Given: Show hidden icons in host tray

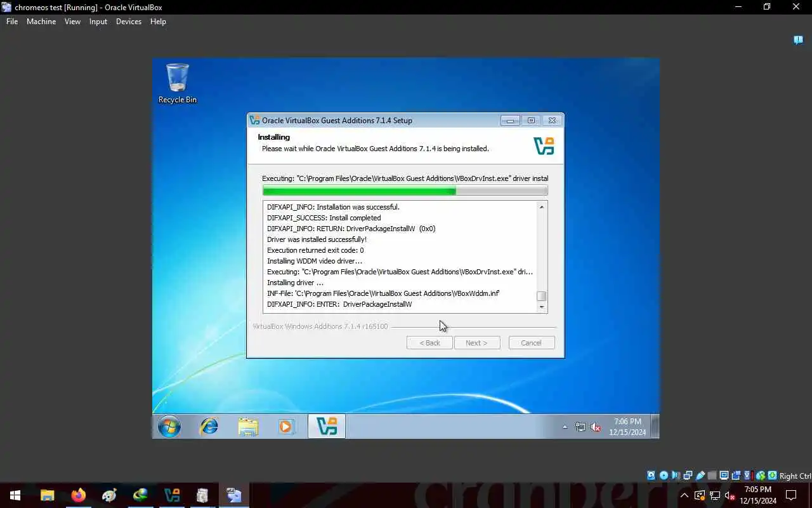Looking at the screenshot, I should coord(684,495).
